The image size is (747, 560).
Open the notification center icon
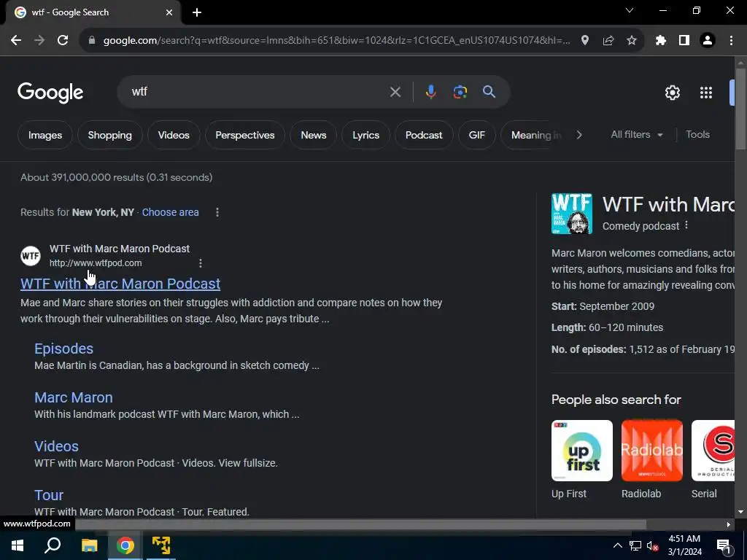pos(724,545)
